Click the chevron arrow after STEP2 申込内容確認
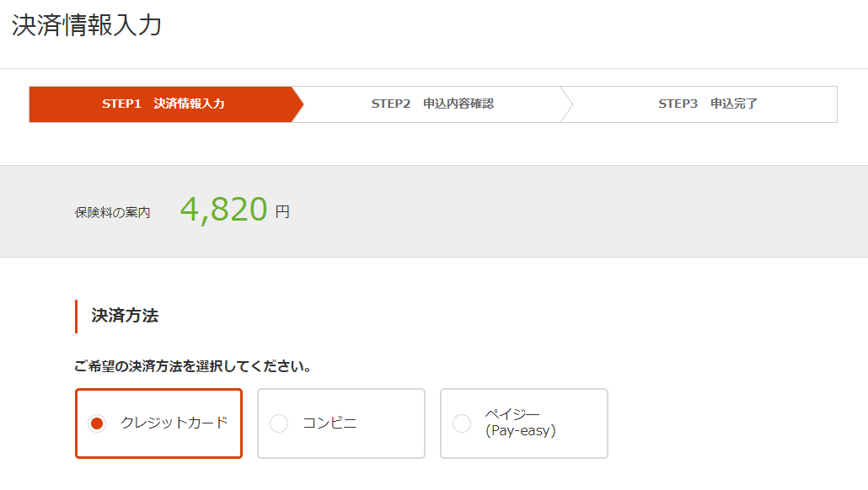 (x=567, y=104)
